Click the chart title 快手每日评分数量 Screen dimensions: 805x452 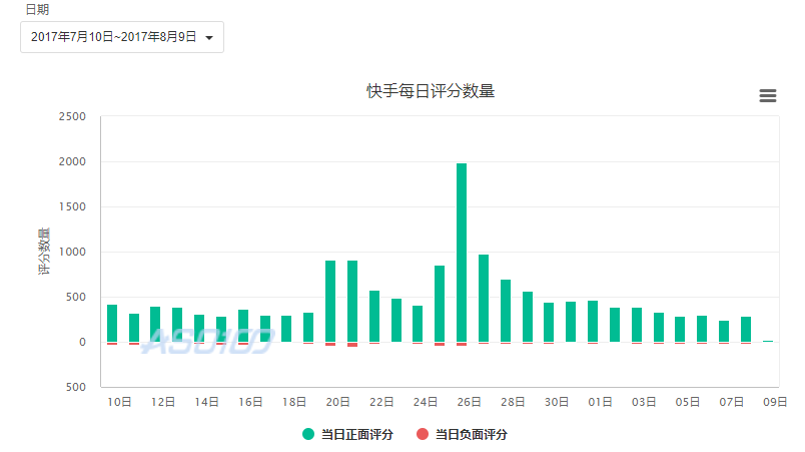(430, 91)
